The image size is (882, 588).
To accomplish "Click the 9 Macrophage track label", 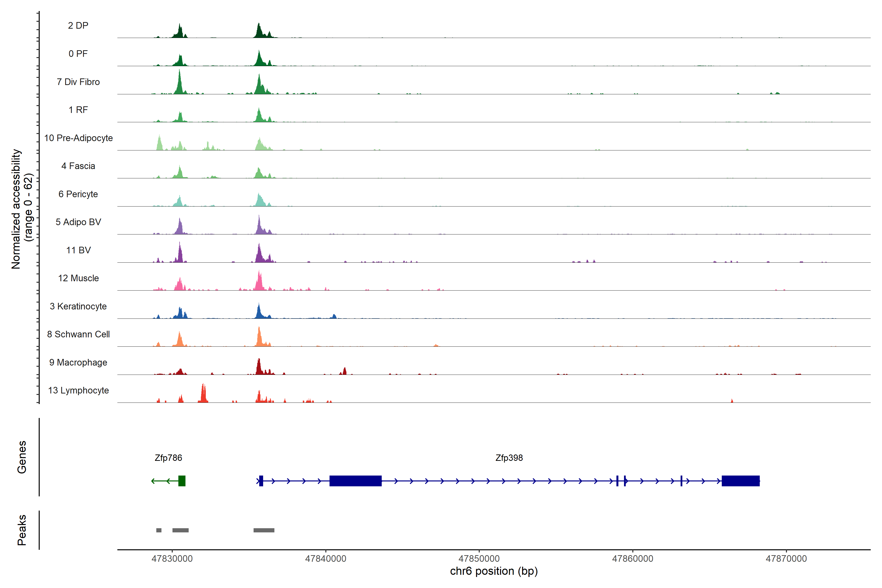I will pyautogui.click(x=78, y=362).
